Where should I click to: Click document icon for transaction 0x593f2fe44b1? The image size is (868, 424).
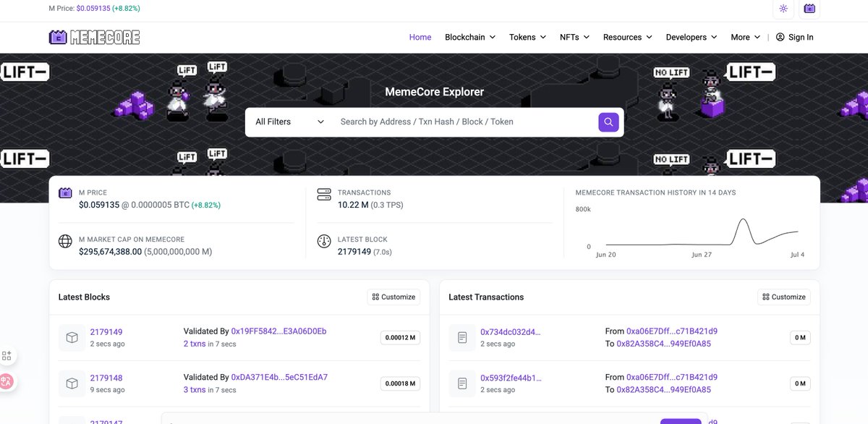pos(462,383)
